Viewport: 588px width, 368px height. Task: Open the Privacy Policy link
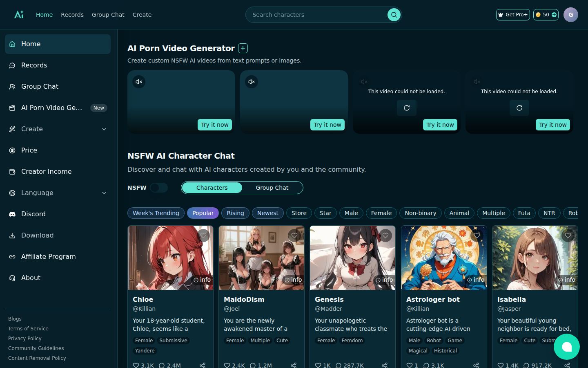click(25, 338)
